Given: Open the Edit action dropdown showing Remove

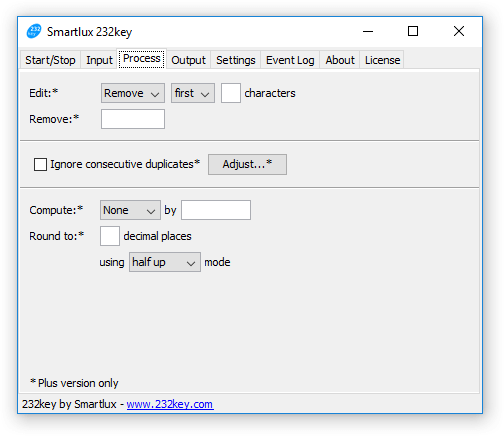Looking at the screenshot, I should (133, 93).
